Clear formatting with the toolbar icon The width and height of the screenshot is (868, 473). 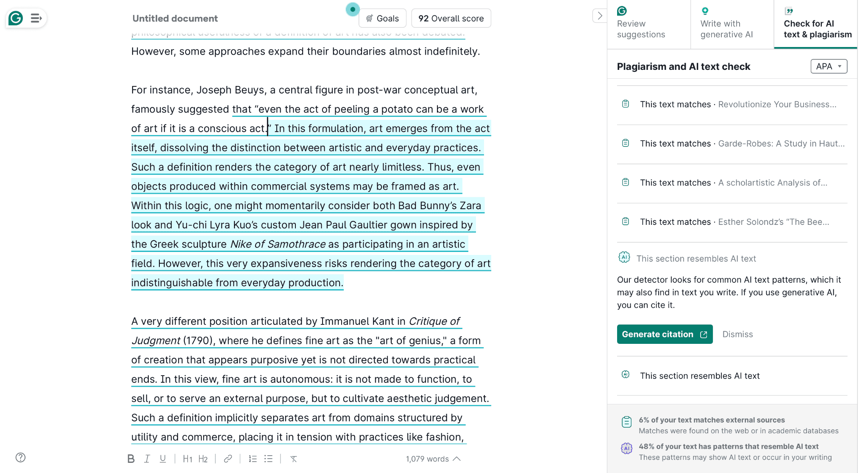tap(294, 459)
